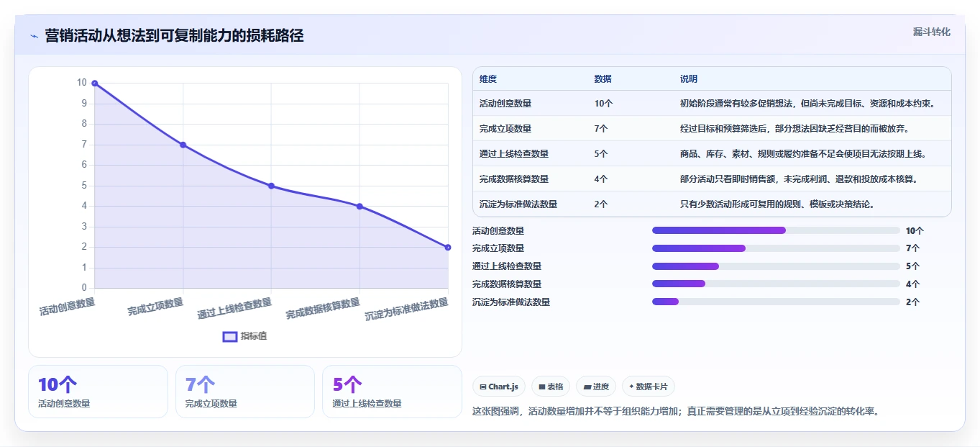Click the 7个 label beside the progress bar
This screenshot has height=447, width=980.
[912, 248]
